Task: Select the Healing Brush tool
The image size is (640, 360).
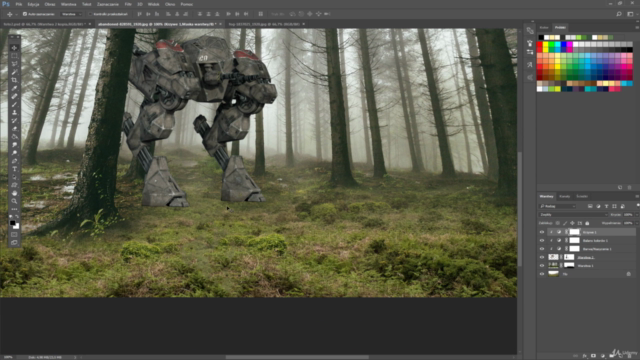Action: click(x=14, y=96)
